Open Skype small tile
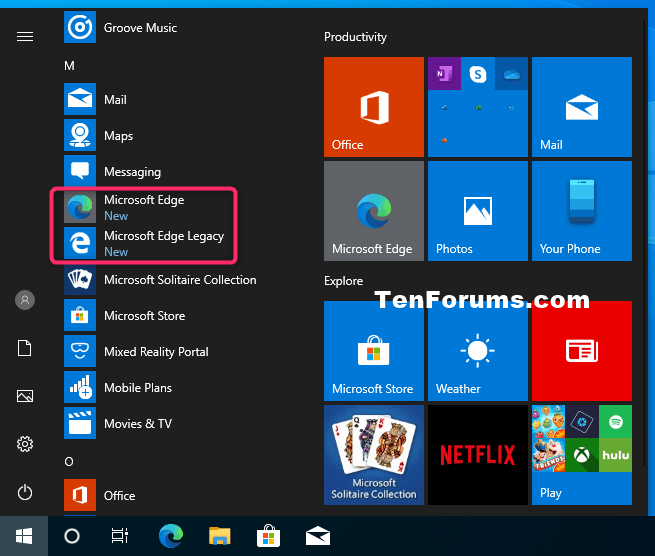Viewport: 655px width, 556px height. coord(478,74)
